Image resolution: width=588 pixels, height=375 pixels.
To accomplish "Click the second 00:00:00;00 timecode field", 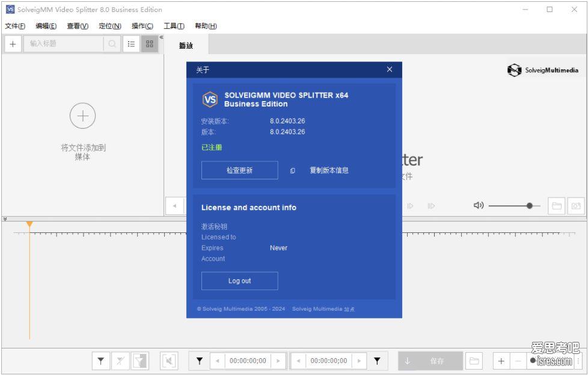I will click(329, 361).
